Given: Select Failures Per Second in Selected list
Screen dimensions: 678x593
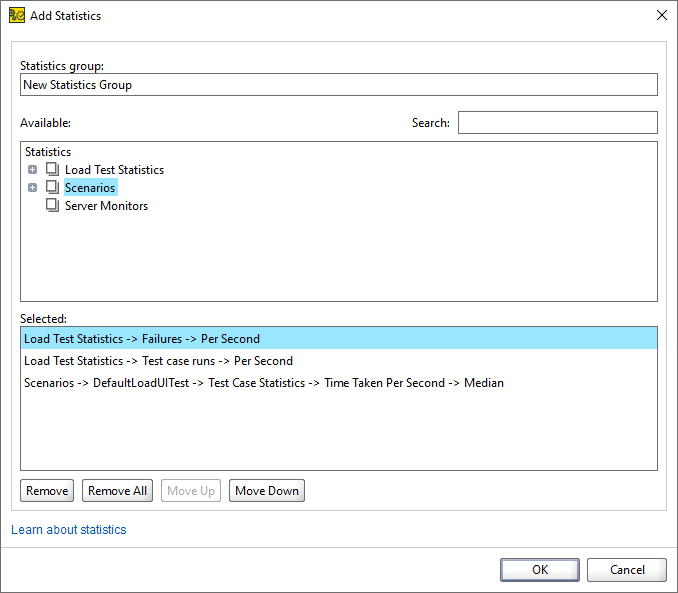Looking at the screenshot, I should pyautogui.click(x=339, y=338).
